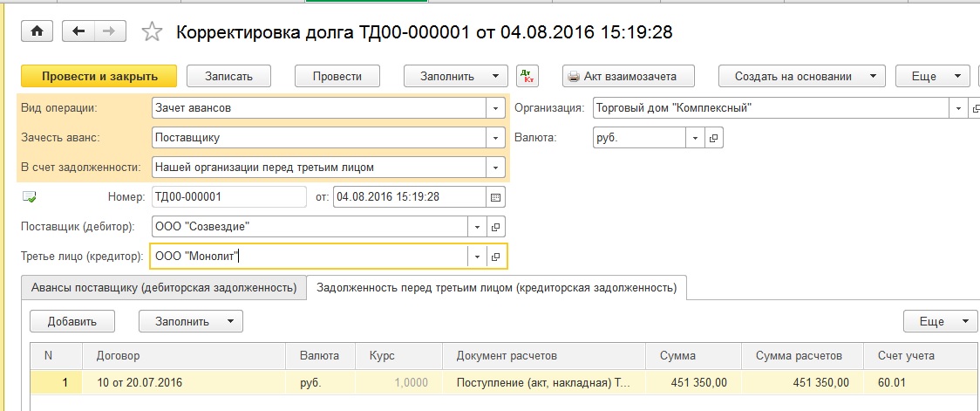Check the document posted status icon

[29, 197]
